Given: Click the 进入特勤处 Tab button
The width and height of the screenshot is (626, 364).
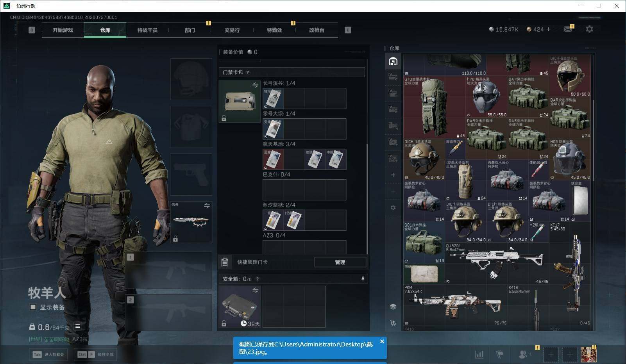Looking at the screenshot, I should (49, 354).
